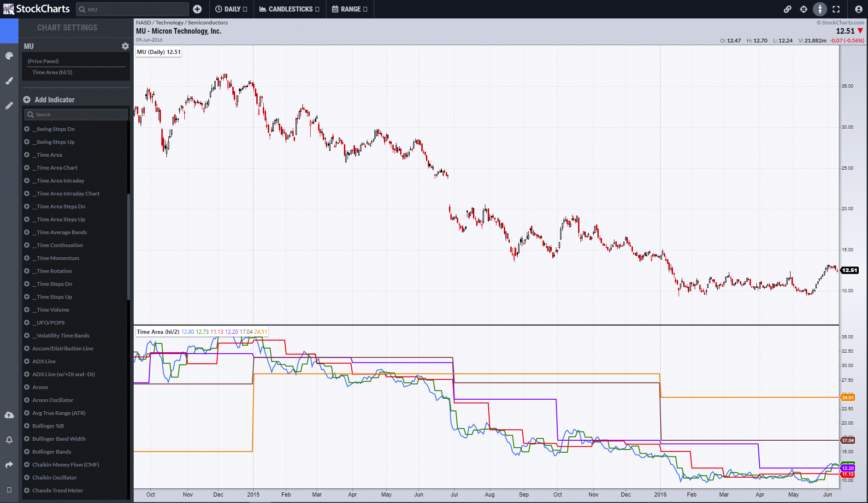Click the _UFO/POPS label

48,323
